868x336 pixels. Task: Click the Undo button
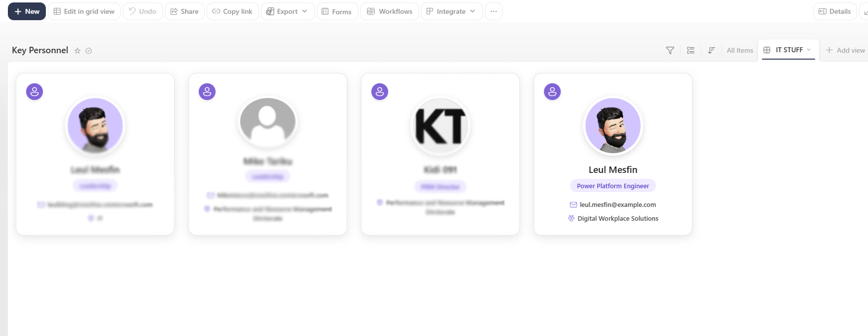tap(143, 11)
